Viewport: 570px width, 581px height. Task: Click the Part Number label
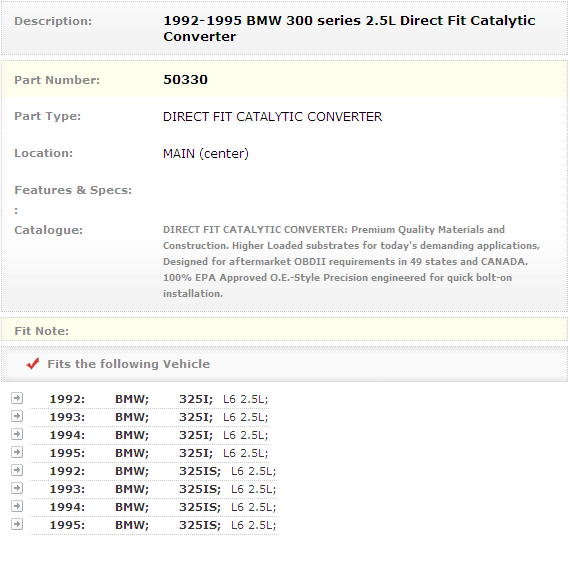click(57, 80)
